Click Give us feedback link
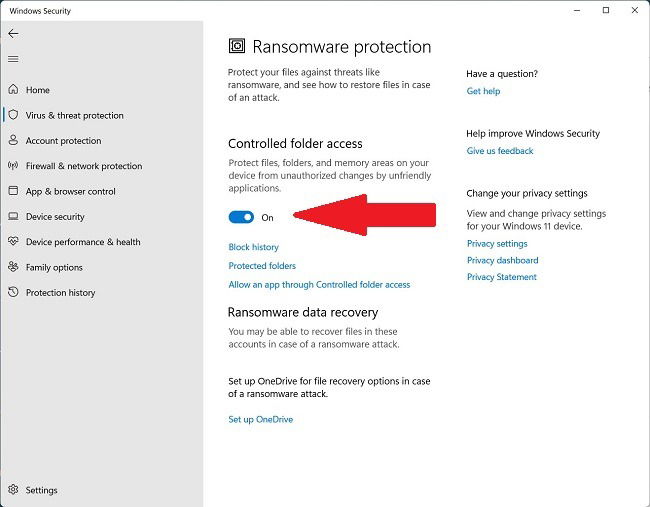 click(500, 151)
